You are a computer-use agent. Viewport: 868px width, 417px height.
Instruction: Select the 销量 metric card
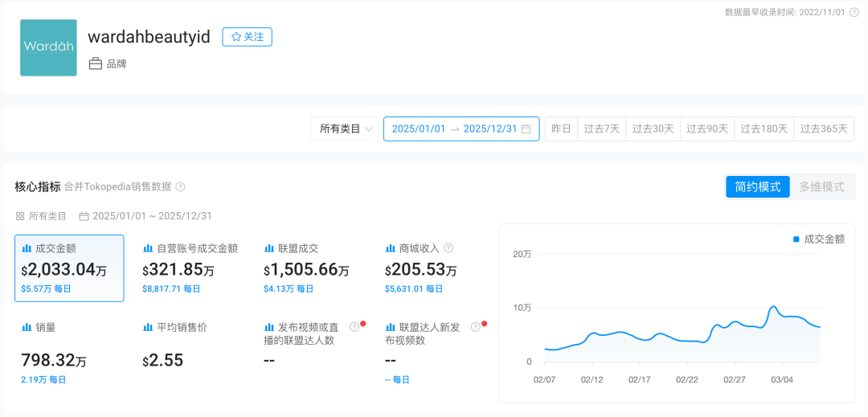(69, 353)
